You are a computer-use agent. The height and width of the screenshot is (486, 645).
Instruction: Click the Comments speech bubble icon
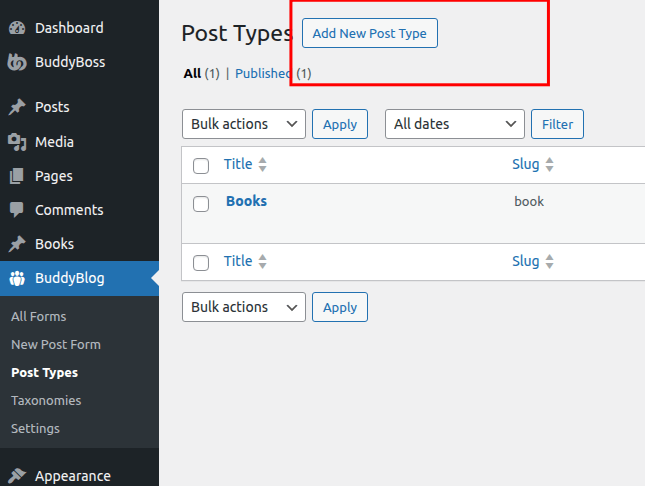[x=17, y=210]
